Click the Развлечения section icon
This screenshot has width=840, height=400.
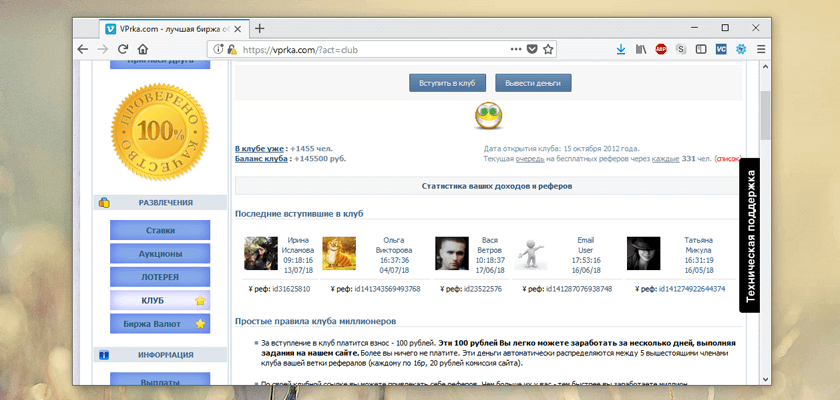point(104,203)
